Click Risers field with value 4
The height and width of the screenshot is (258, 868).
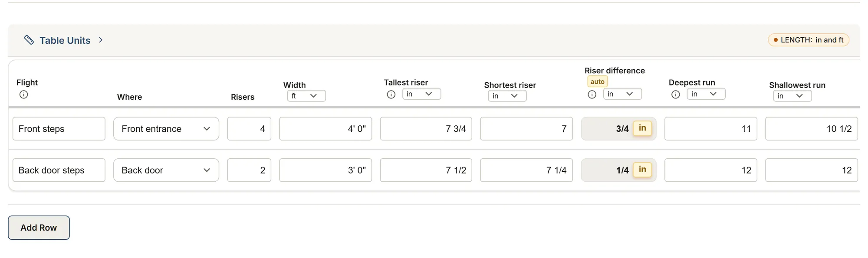pos(249,129)
